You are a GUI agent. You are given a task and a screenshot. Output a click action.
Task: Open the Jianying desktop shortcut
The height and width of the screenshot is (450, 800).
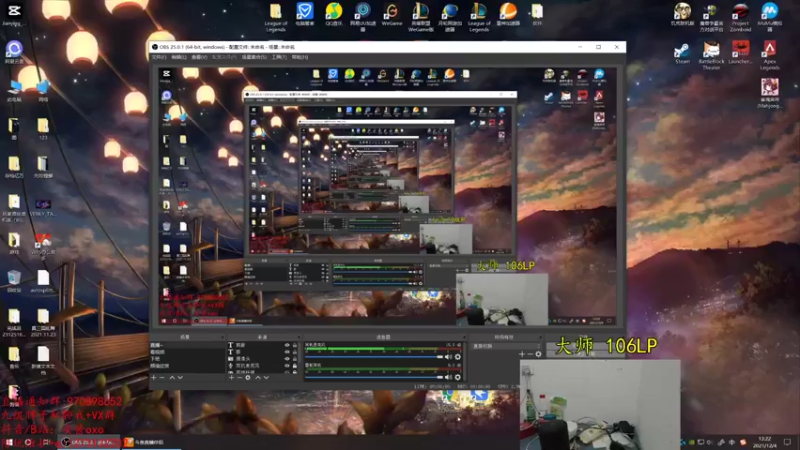coord(14,14)
